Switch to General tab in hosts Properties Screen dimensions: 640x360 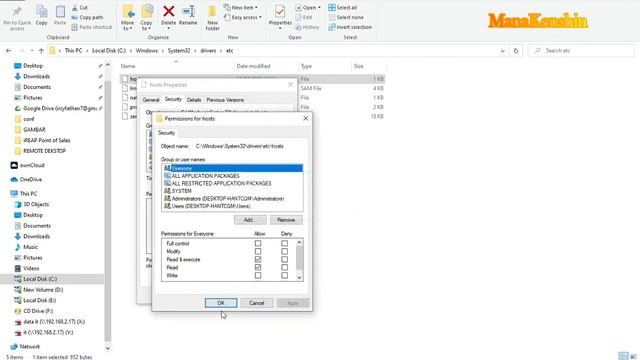[x=151, y=100]
